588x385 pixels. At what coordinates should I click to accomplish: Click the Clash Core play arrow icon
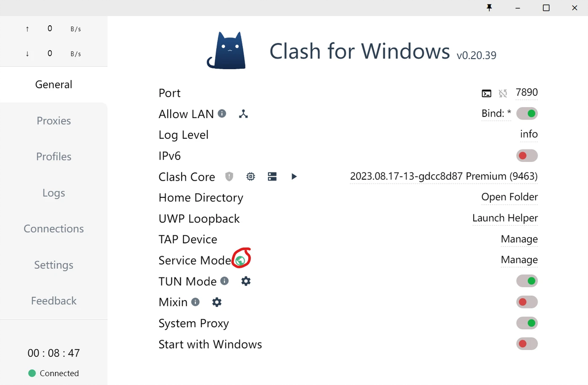coord(294,176)
